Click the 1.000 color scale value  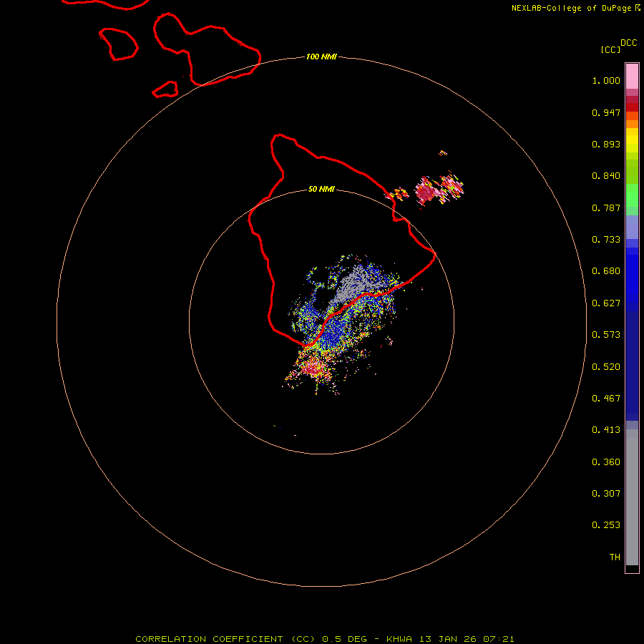click(606, 80)
